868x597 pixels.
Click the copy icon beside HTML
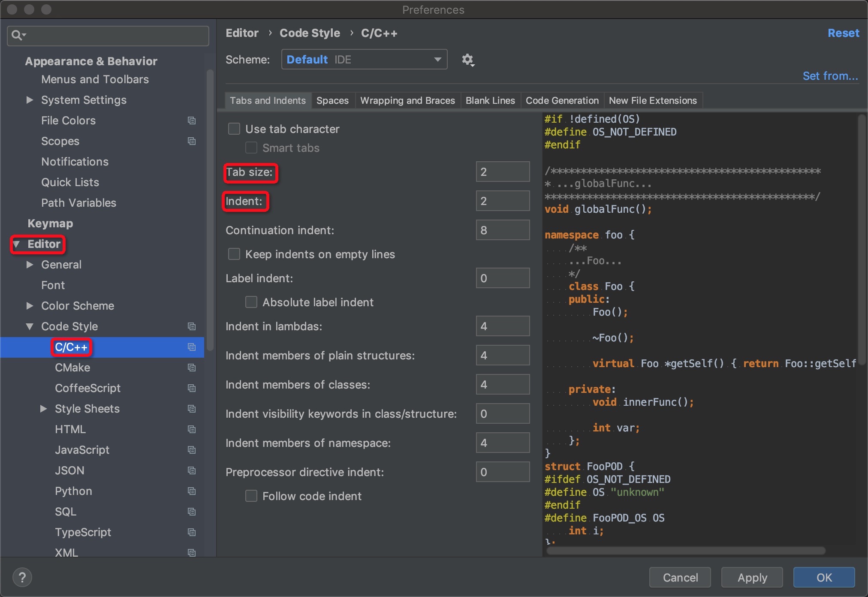click(x=192, y=429)
